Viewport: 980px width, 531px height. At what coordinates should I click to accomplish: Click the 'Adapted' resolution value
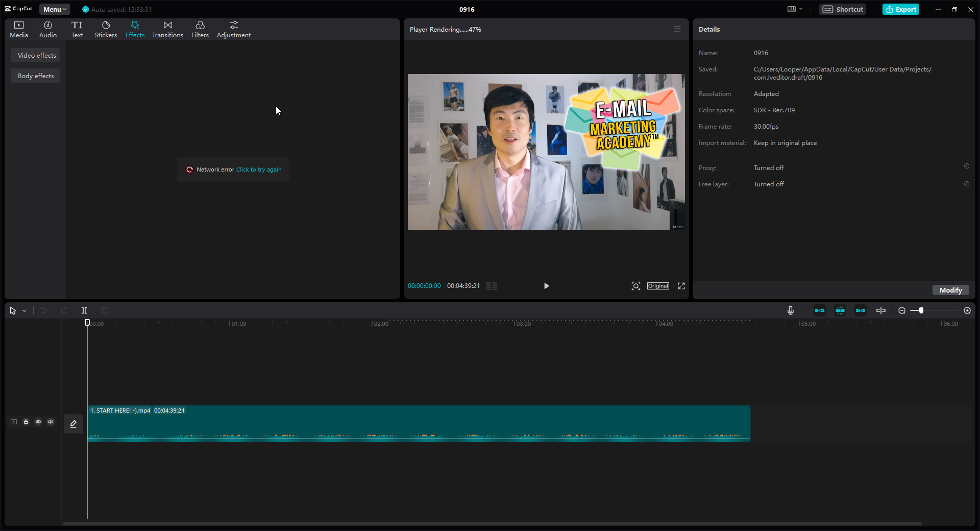[x=766, y=94]
